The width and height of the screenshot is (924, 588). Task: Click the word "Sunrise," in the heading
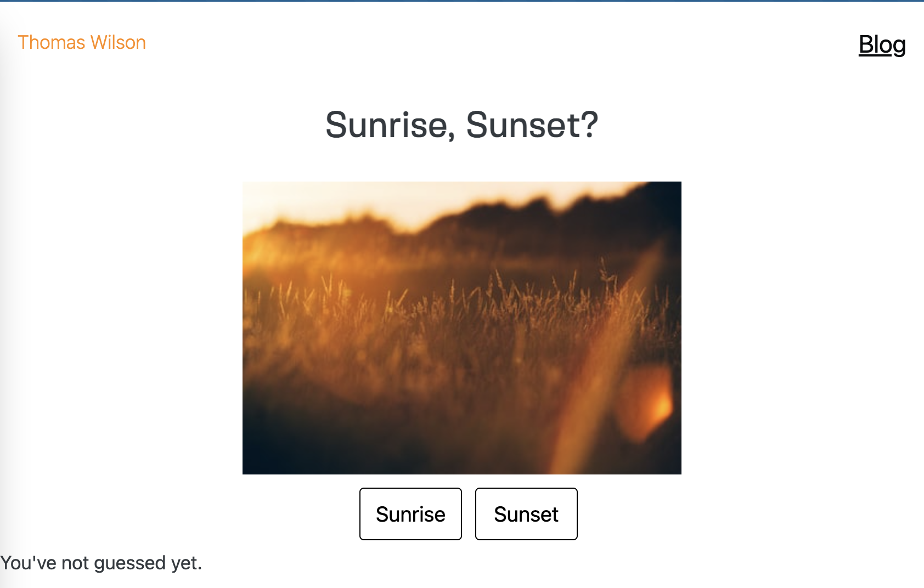[390, 125]
